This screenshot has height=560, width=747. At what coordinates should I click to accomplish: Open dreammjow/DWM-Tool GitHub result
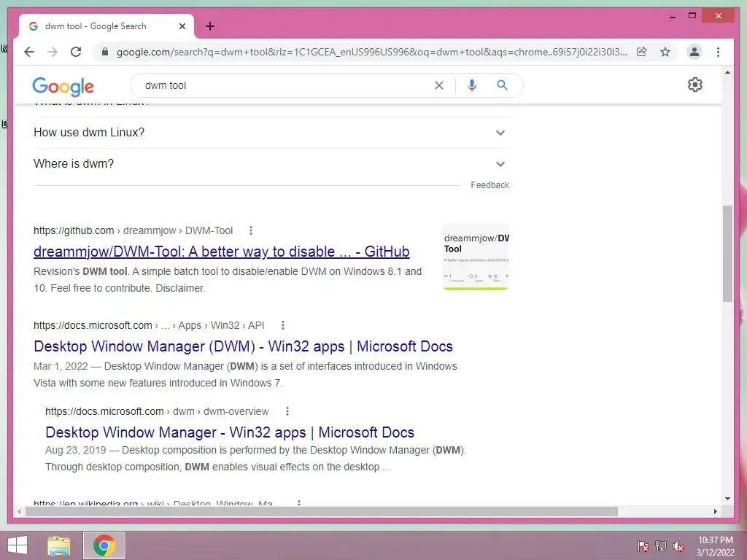point(222,252)
